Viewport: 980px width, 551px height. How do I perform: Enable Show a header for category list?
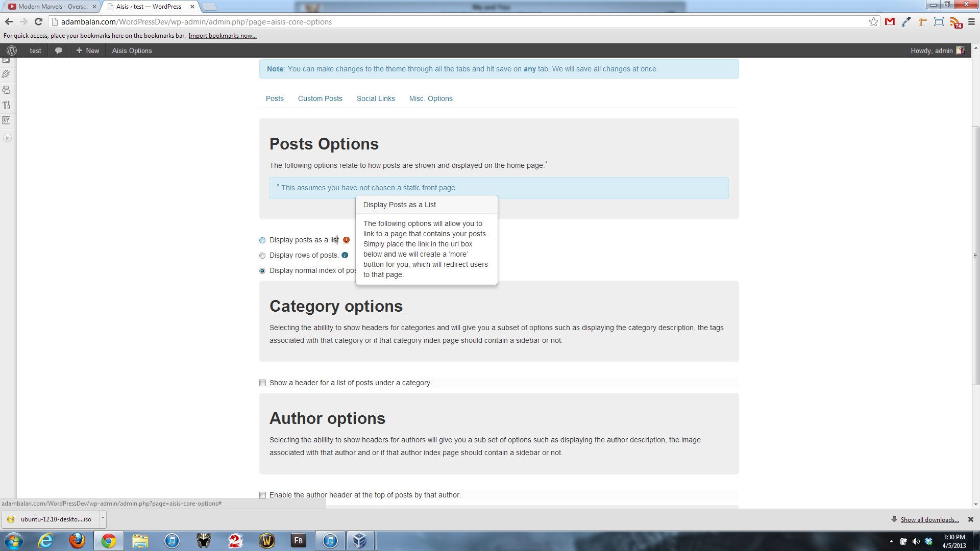(262, 383)
